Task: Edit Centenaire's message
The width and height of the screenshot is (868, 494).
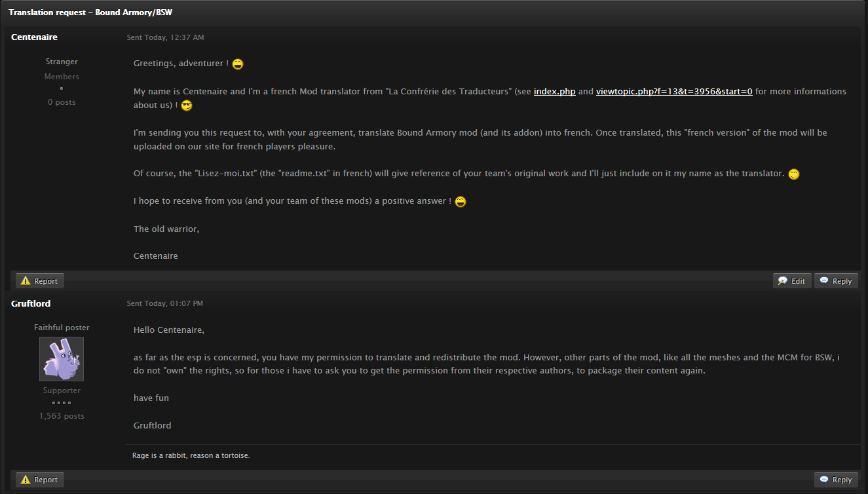Action: click(792, 281)
